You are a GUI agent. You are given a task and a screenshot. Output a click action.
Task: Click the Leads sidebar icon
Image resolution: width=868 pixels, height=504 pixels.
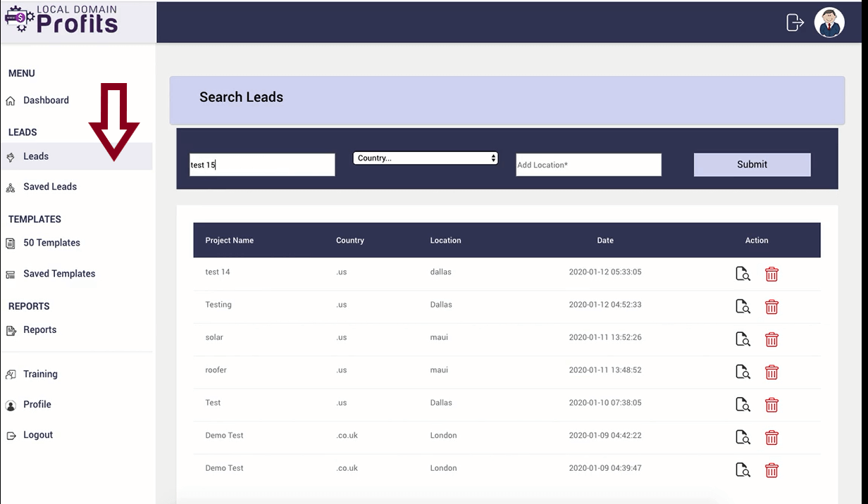tap(11, 157)
